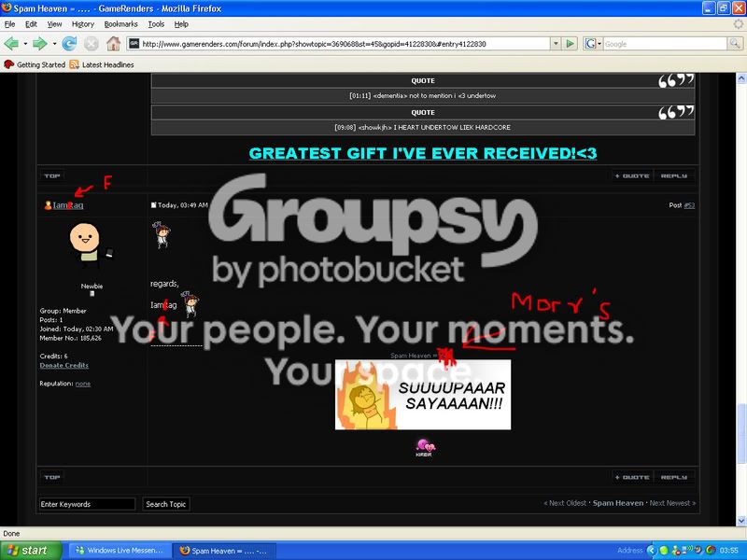Open the Bookmarks menu
Viewport: 747px width, 560px height.
pos(121,24)
